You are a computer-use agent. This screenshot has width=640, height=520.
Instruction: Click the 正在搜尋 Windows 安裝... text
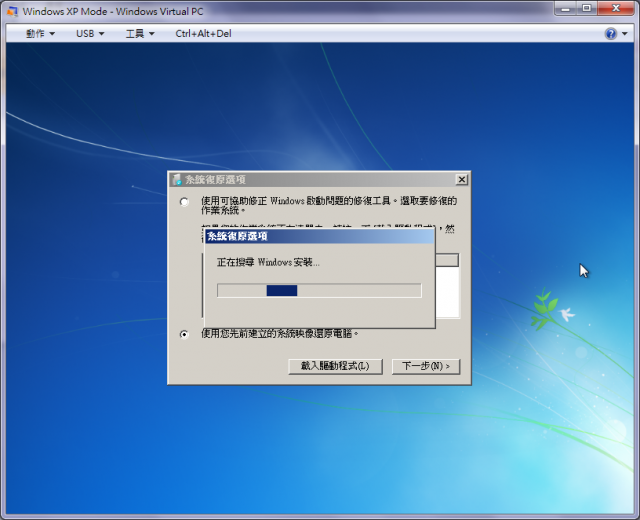coord(268,262)
